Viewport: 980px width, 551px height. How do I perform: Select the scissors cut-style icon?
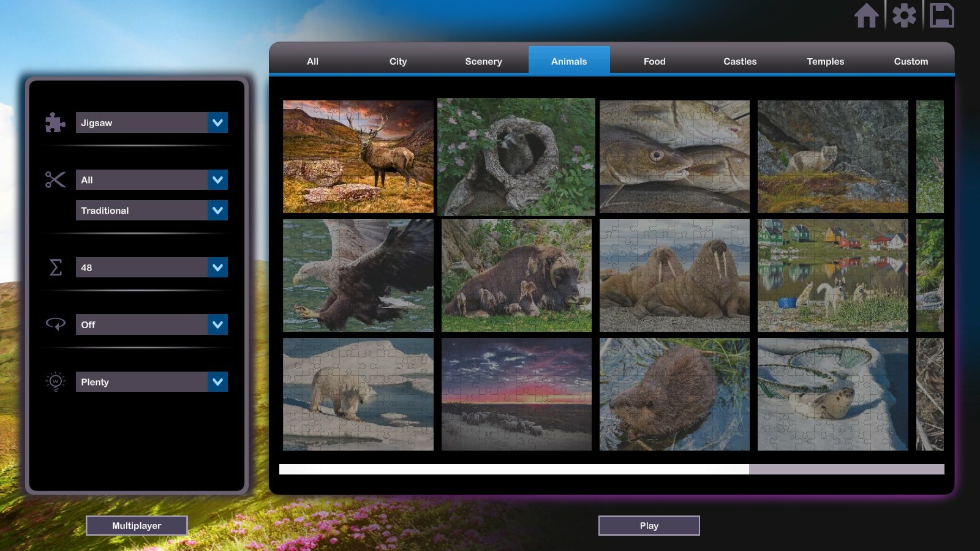(x=55, y=179)
